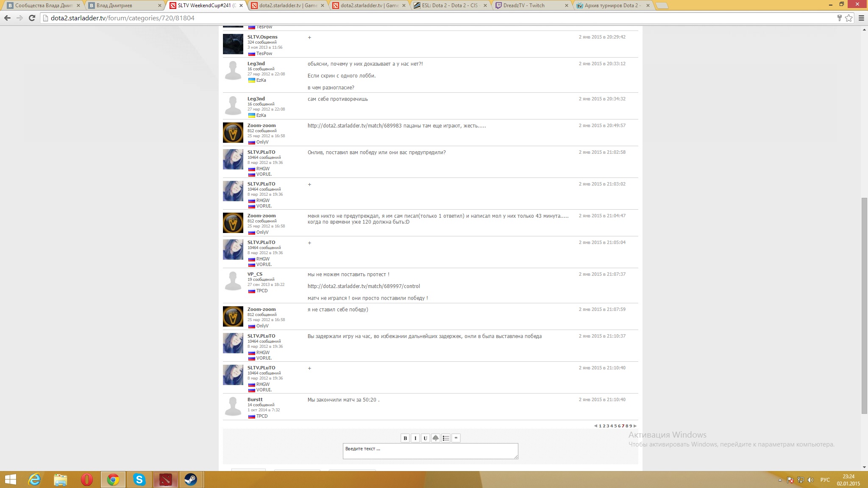Open match 689997 control link

point(364,286)
